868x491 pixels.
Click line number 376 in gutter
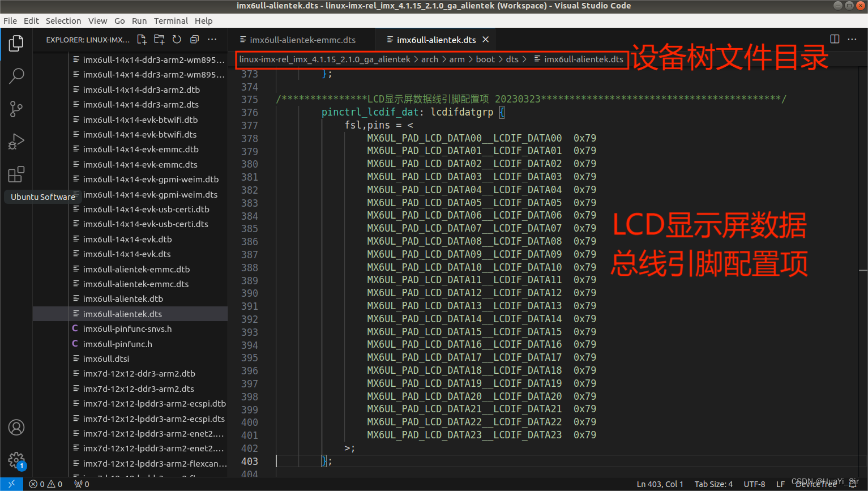[249, 113]
